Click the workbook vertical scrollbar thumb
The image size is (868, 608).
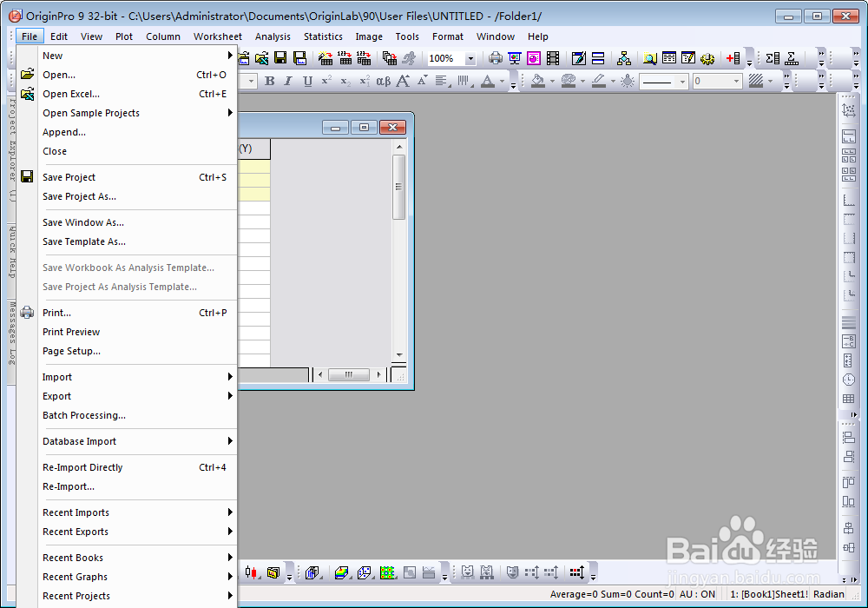[x=398, y=187]
